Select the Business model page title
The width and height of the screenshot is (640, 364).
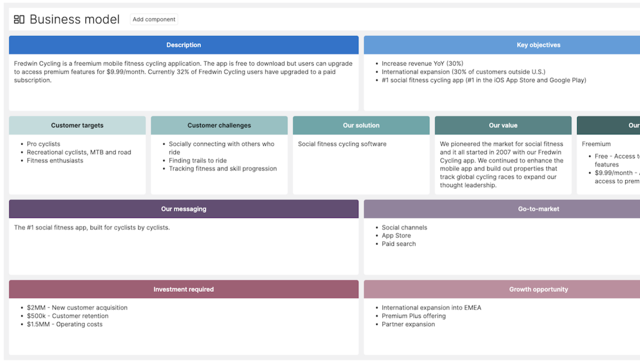click(74, 19)
